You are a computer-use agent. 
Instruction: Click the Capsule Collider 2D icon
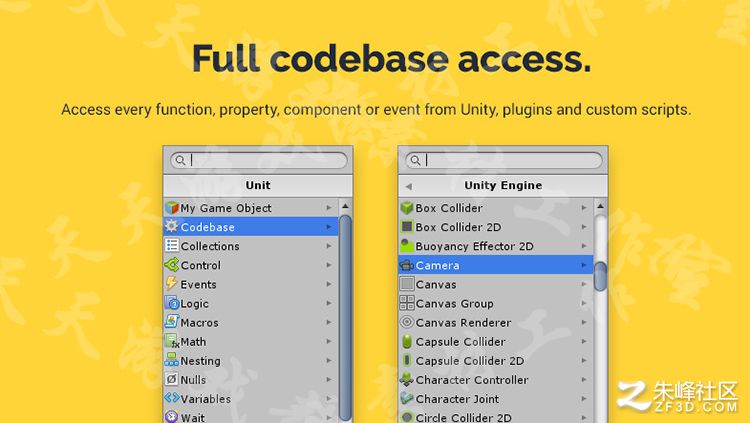[x=407, y=360]
